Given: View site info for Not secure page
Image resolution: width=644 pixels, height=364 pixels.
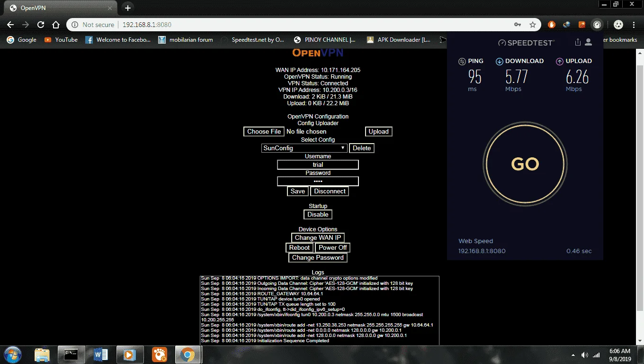Looking at the screenshot, I should [x=93, y=25].
